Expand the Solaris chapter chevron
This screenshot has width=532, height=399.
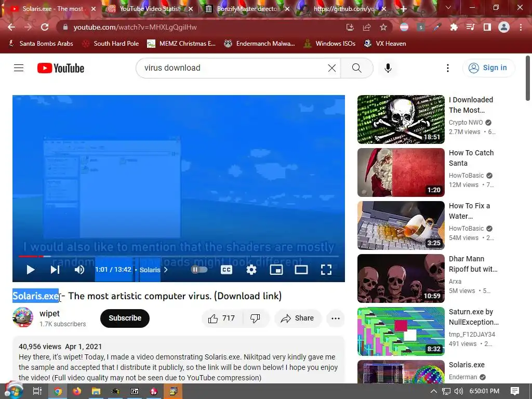pos(166,270)
